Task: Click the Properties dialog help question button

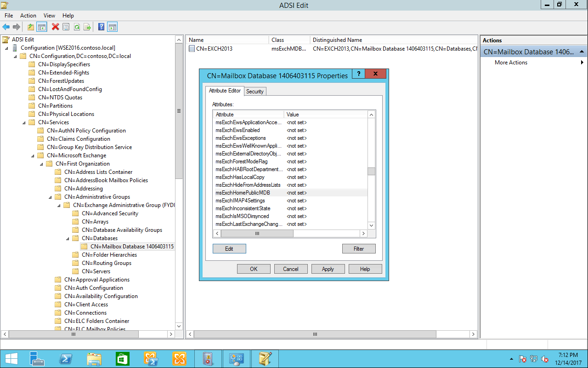Action: 358,74
